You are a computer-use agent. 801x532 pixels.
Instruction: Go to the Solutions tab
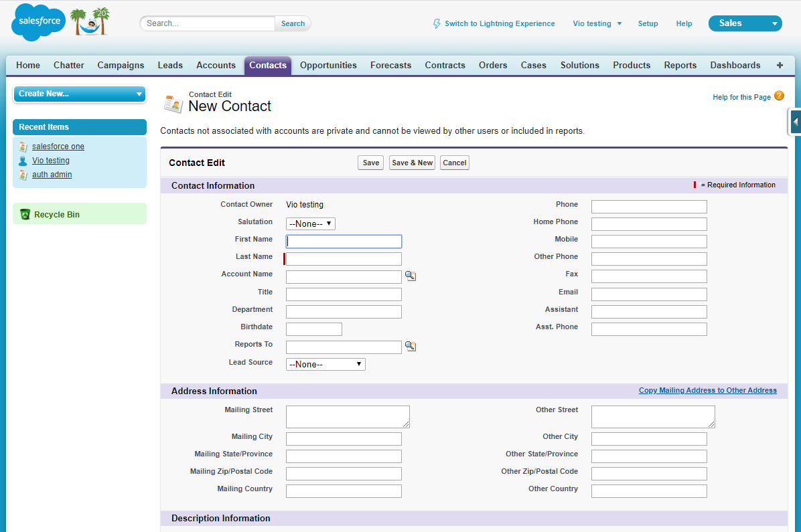click(x=580, y=66)
